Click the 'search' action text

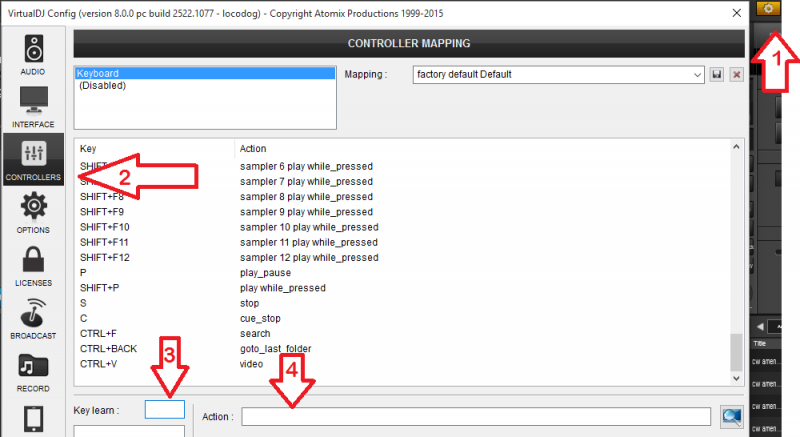pyautogui.click(x=255, y=333)
